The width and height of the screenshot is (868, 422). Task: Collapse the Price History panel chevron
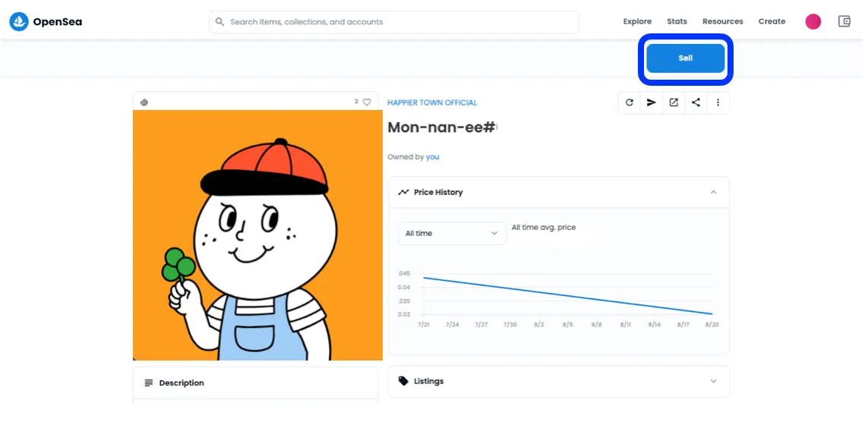(x=714, y=193)
